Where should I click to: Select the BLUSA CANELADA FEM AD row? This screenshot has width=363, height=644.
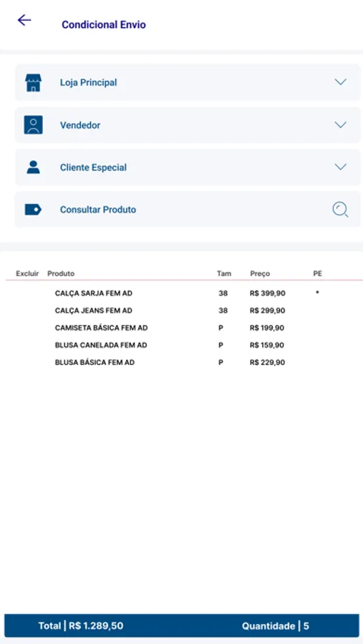pyautogui.click(x=184, y=345)
